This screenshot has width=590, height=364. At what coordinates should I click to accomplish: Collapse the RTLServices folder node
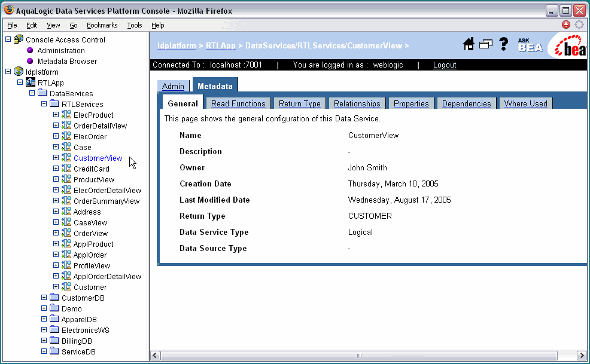(44, 104)
